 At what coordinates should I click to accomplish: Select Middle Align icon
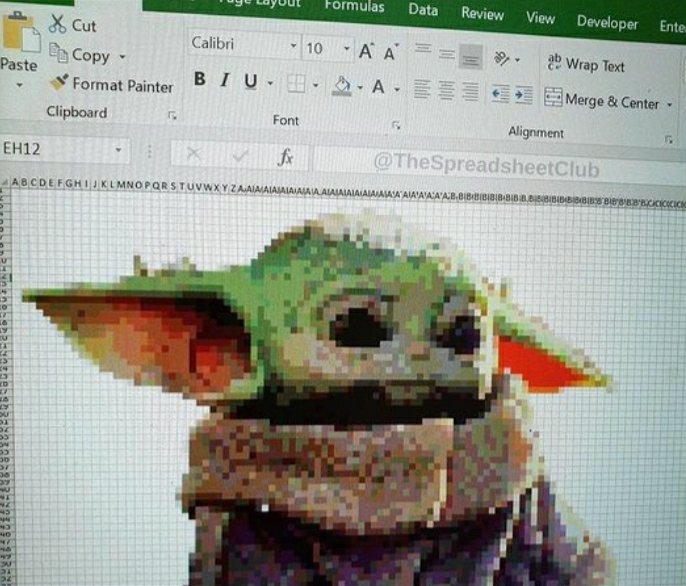coord(446,54)
